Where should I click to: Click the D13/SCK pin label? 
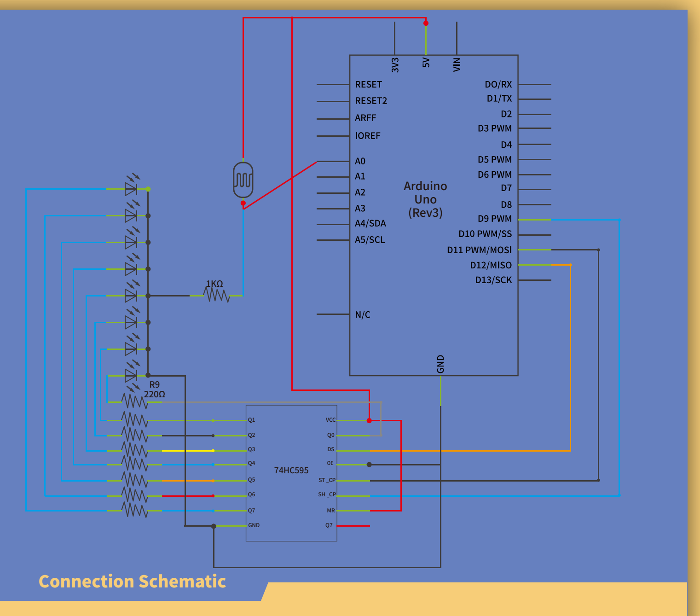493,280
